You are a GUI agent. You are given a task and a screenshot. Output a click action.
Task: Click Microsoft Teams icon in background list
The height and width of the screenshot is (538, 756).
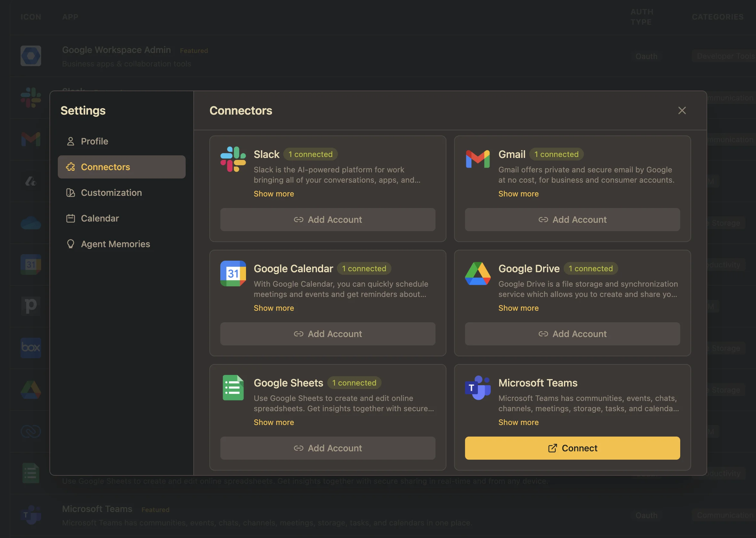pyautogui.click(x=31, y=515)
